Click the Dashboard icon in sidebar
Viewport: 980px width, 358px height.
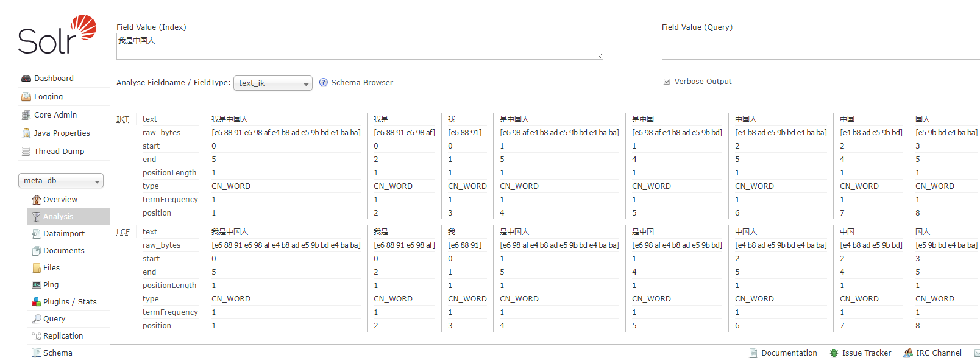pyautogui.click(x=26, y=79)
